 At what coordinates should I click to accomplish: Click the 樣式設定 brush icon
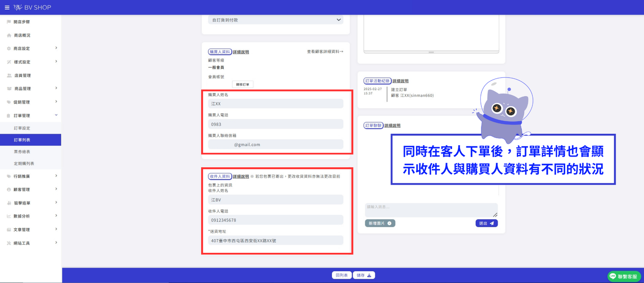9,62
